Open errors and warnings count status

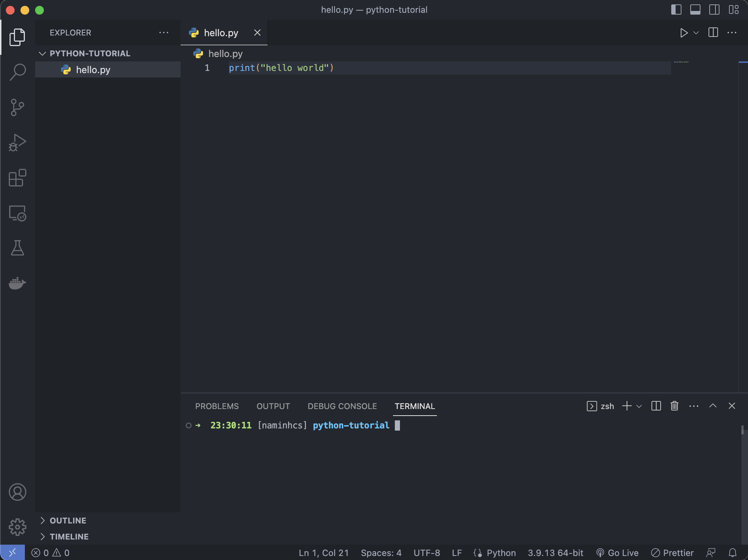[50, 553]
